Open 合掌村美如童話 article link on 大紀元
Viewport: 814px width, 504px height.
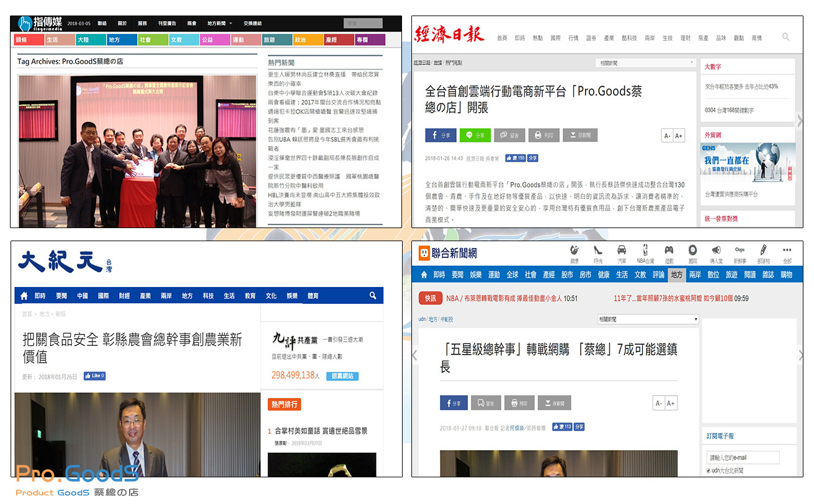321,431
